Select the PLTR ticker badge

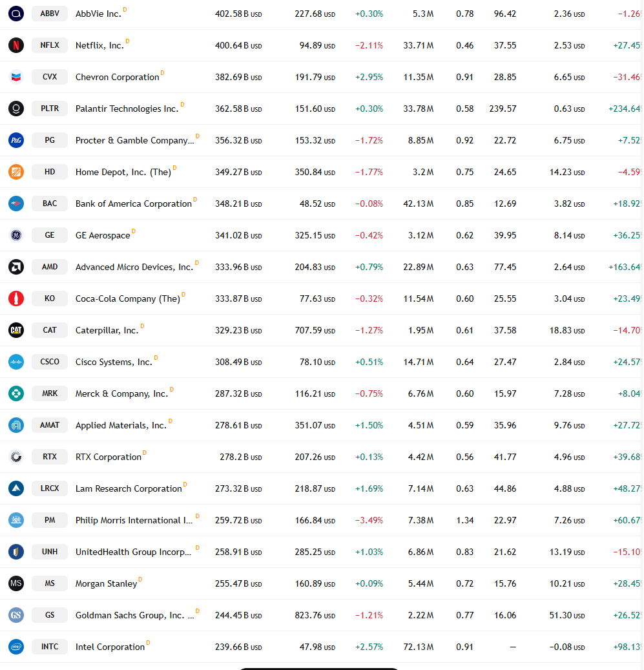(x=50, y=109)
